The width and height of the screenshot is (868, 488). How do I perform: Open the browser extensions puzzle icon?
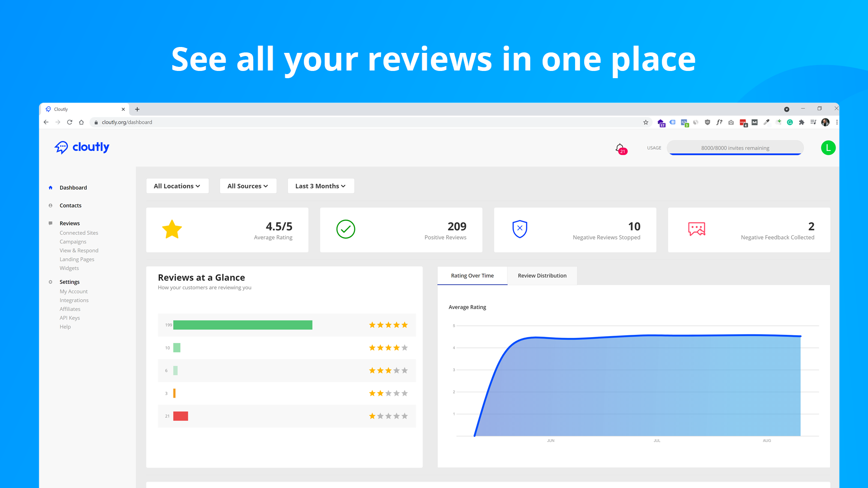pos(802,122)
